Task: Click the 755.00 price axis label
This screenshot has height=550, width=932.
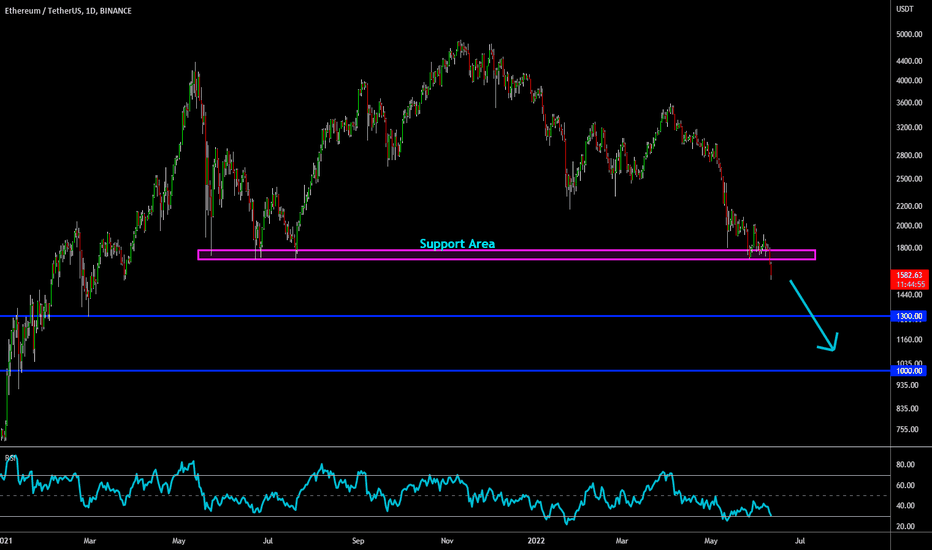Action: [908, 430]
